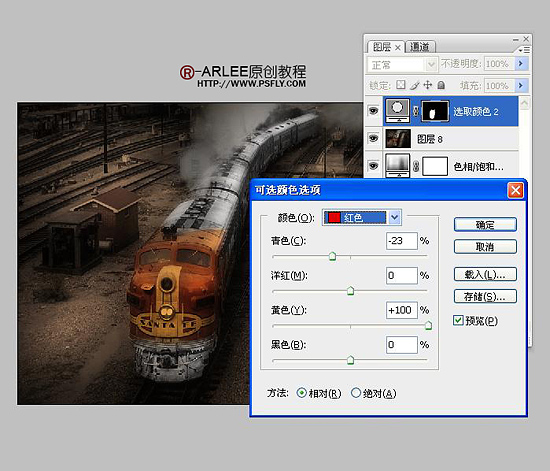Click the layers panel scrollbar up arrow
Screen dimensions: 550x471
[524, 103]
